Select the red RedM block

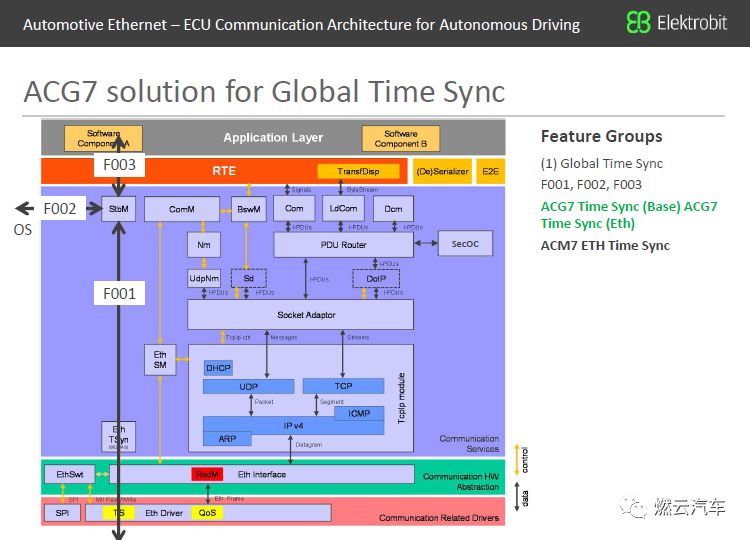pos(207,474)
